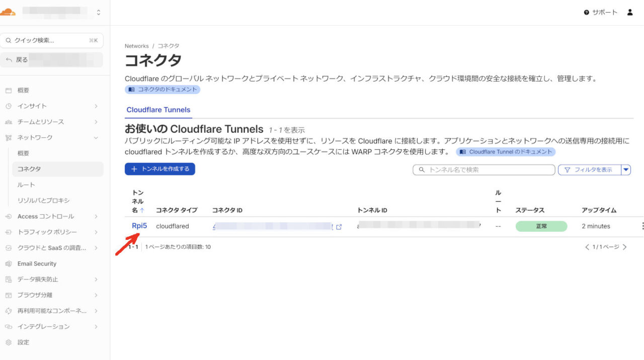Go back with the 戻る button
The width and height of the screenshot is (644, 360).
point(52,60)
